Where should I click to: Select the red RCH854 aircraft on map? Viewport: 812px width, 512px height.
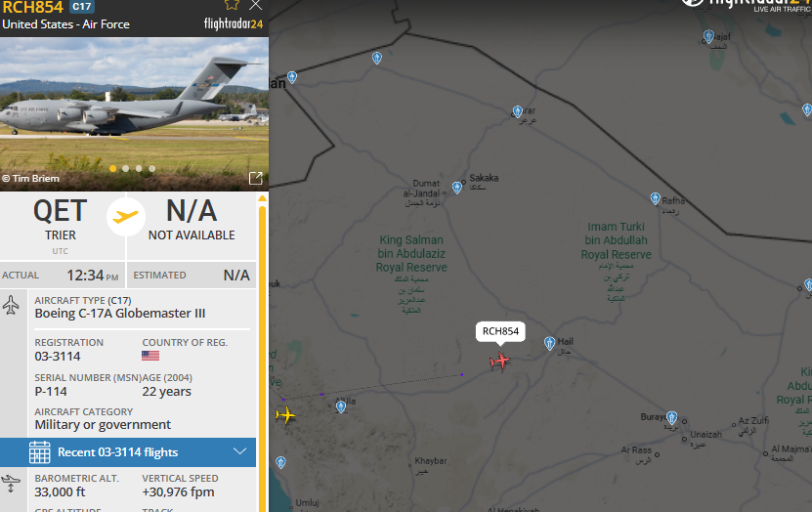(499, 361)
